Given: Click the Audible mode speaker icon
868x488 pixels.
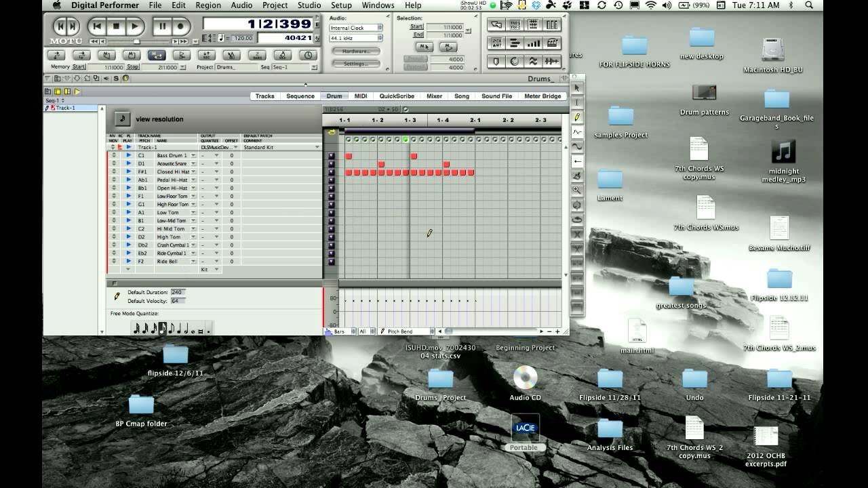Looking at the screenshot, I should [106, 78].
